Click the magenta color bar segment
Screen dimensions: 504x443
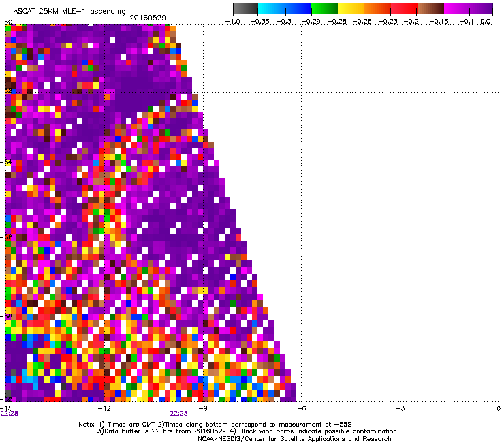pos(456,9)
